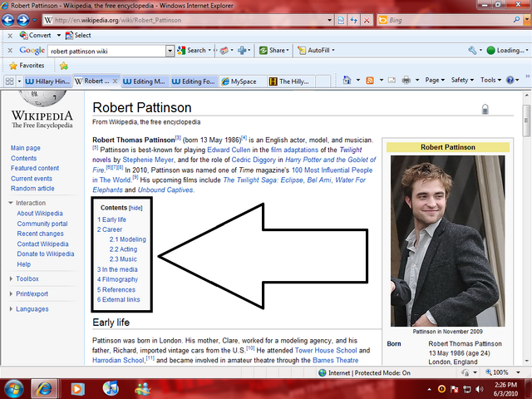Viewport: 532px width, 399px height.
Task: Expand the Toolbox sidebar section
Action: [11, 279]
